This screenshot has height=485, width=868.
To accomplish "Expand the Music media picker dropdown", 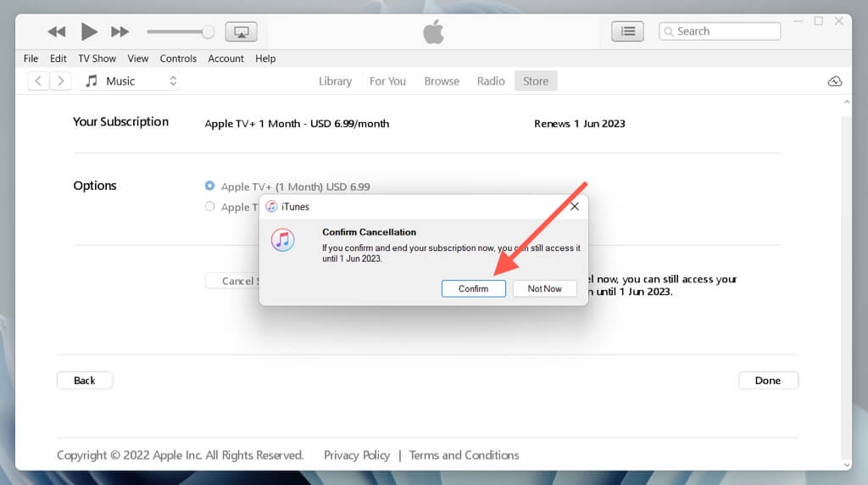I will 131,81.
